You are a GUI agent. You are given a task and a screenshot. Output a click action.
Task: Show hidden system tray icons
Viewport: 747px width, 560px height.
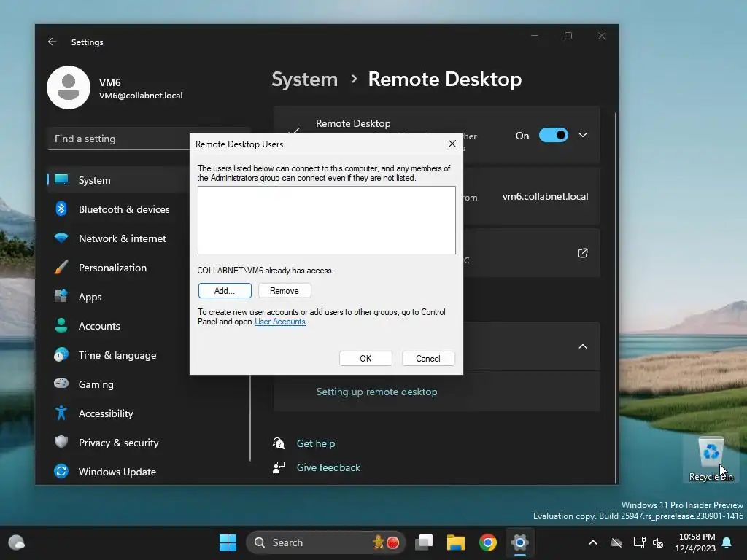click(x=593, y=542)
